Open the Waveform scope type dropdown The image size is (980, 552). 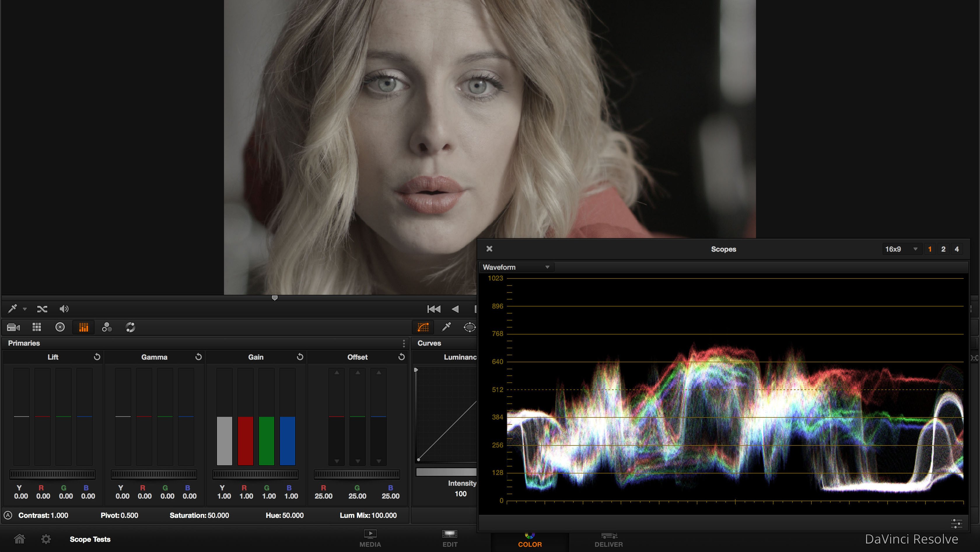(516, 267)
